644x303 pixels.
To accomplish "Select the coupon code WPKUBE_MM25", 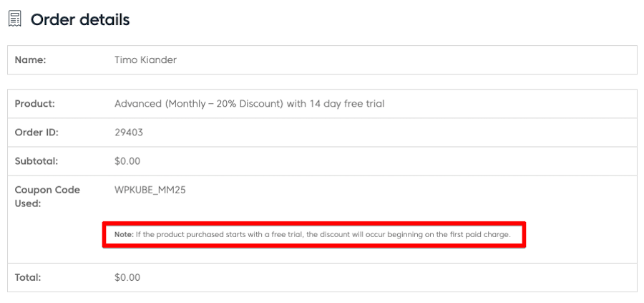I will [150, 191].
